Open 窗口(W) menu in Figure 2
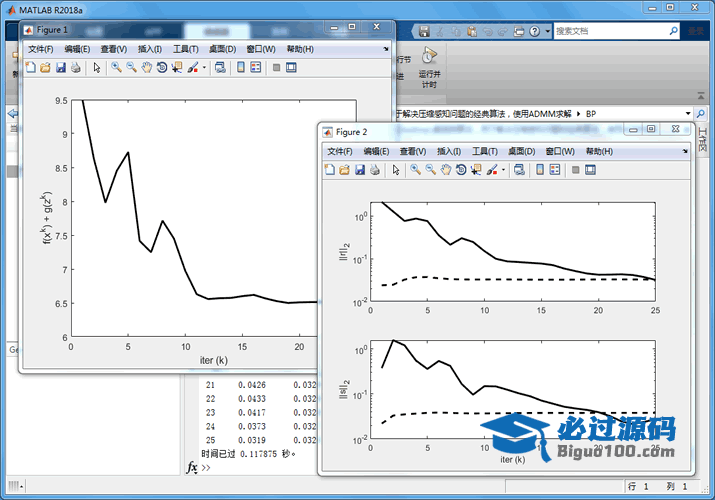Screen dimensions: 715x500 (x=560, y=151)
